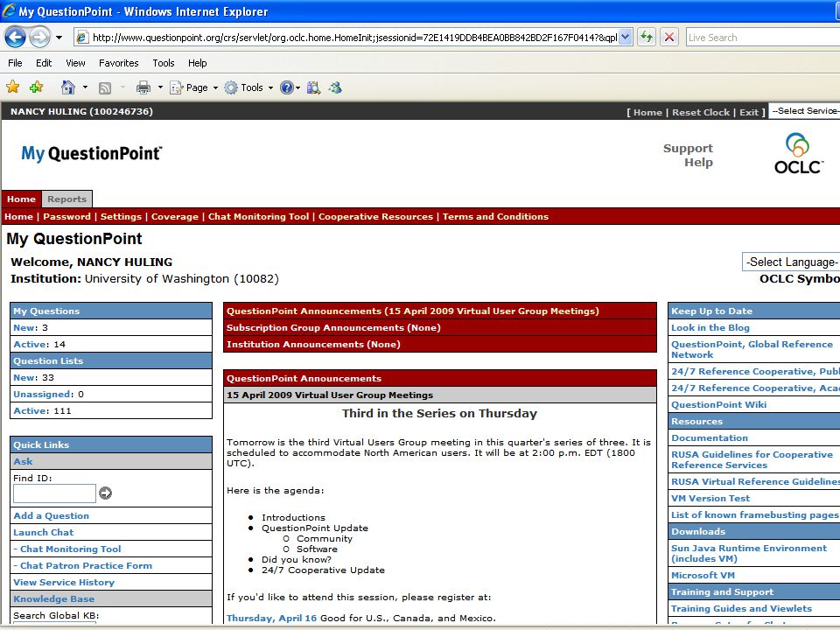Open the QuestionPoint Wiki link
The height and width of the screenshot is (630, 840).
719,405
